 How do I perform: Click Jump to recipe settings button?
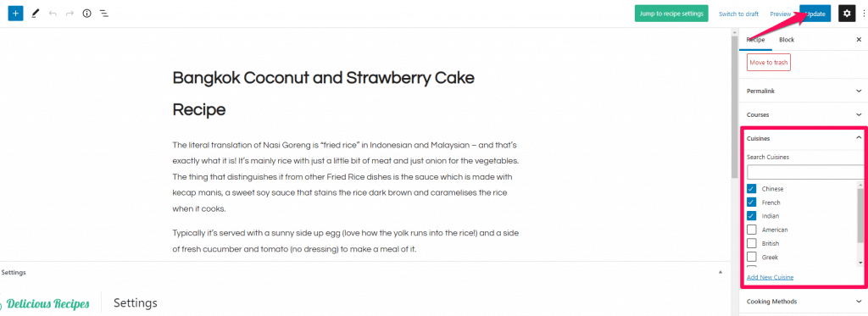(671, 14)
